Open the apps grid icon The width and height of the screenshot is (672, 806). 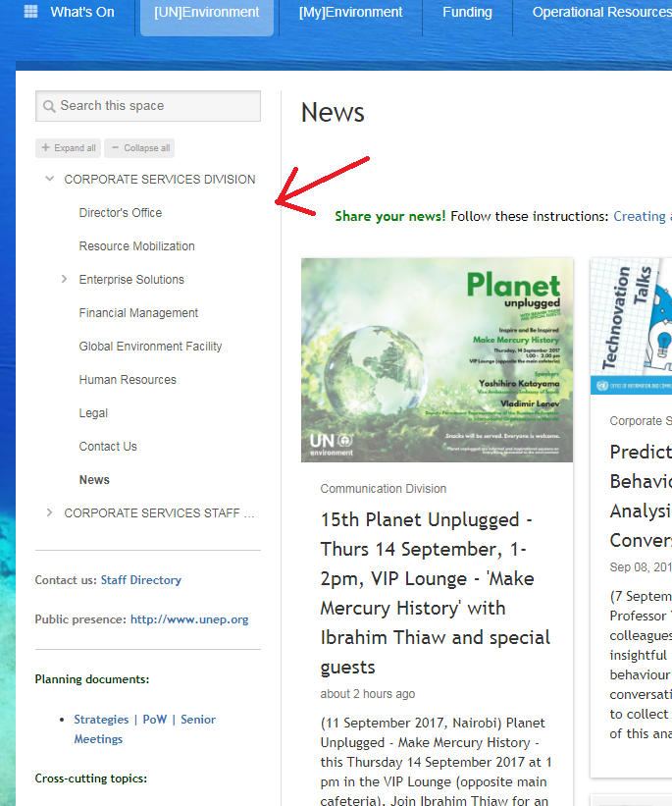(x=30, y=12)
